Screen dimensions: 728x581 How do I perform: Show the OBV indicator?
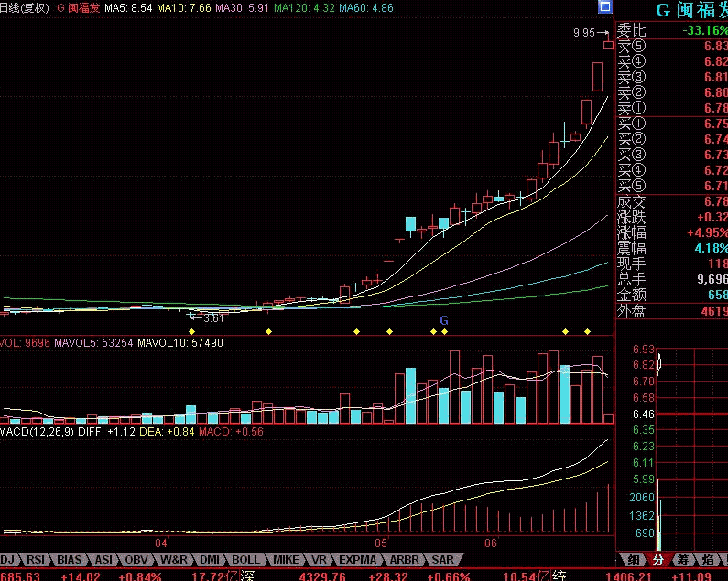click(x=136, y=559)
